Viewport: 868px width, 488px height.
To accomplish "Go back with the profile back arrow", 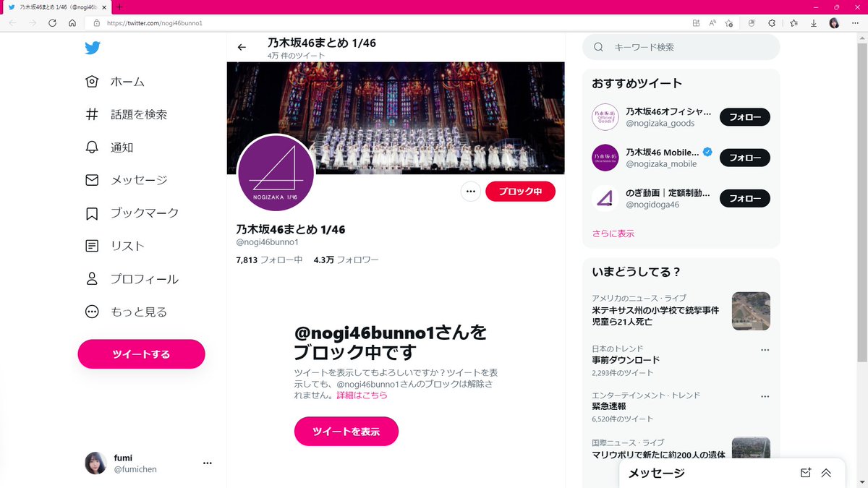I will [242, 48].
